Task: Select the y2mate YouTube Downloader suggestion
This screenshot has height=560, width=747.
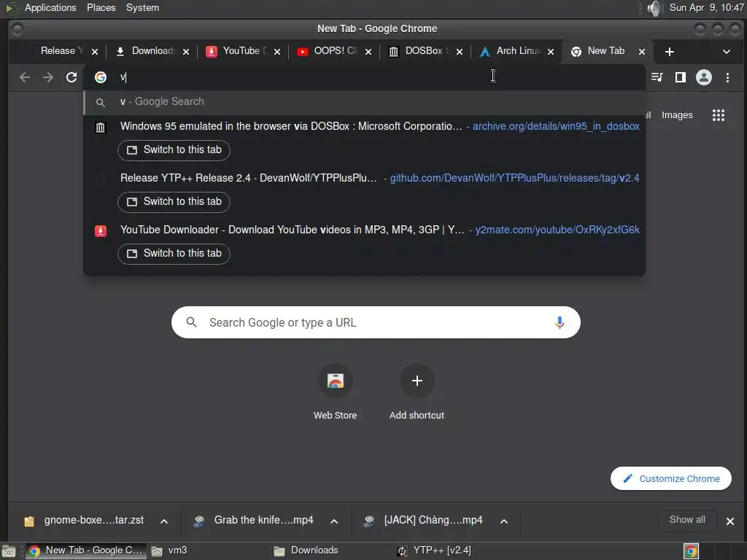Action: pos(365,230)
